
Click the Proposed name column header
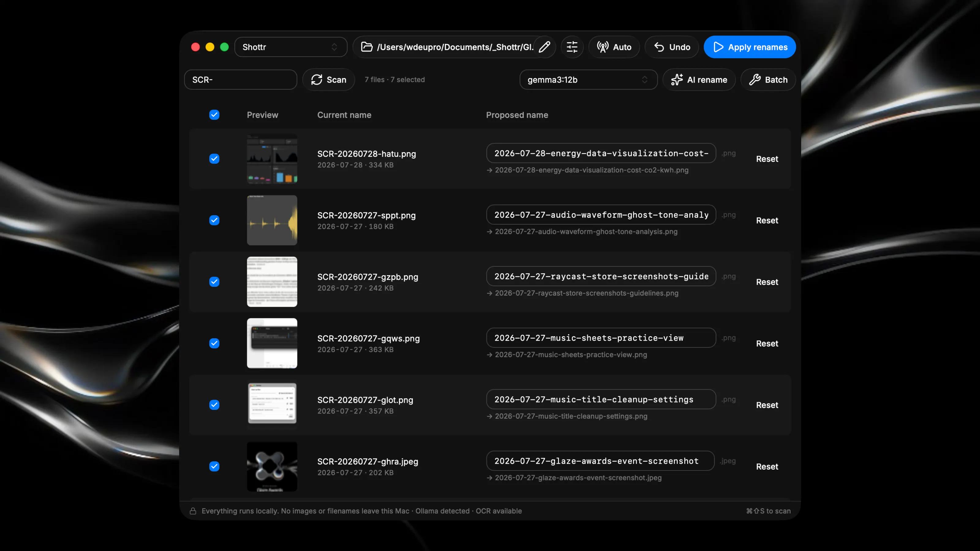pos(517,115)
